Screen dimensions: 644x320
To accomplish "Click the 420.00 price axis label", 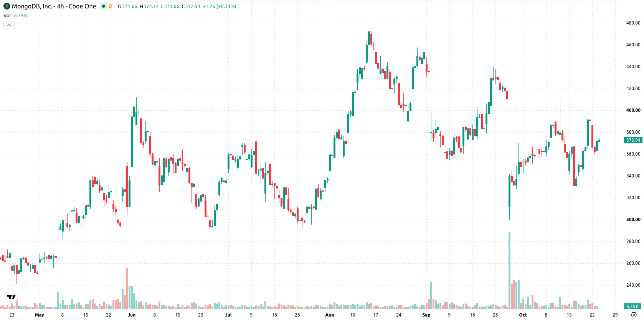I will (633, 89).
